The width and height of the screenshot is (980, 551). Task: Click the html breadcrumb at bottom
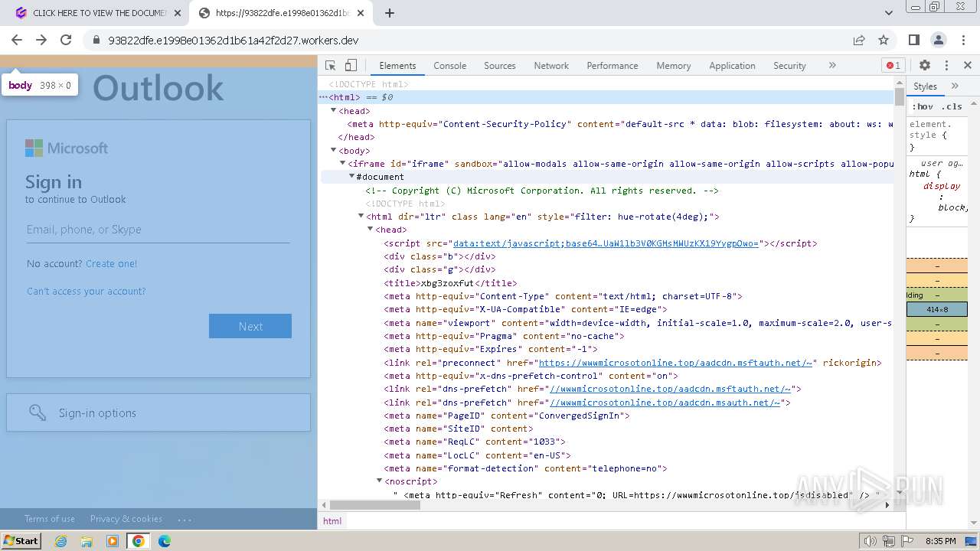point(332,521)
